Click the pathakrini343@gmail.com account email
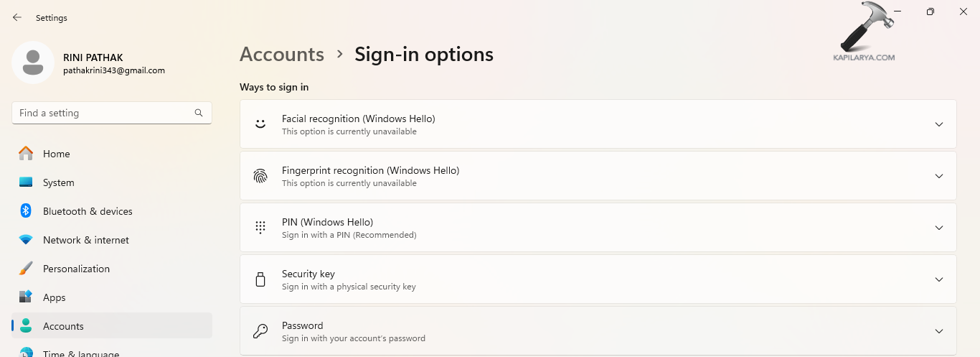The height and width of the screenshot is (357, 980). (x=114, y=70)
